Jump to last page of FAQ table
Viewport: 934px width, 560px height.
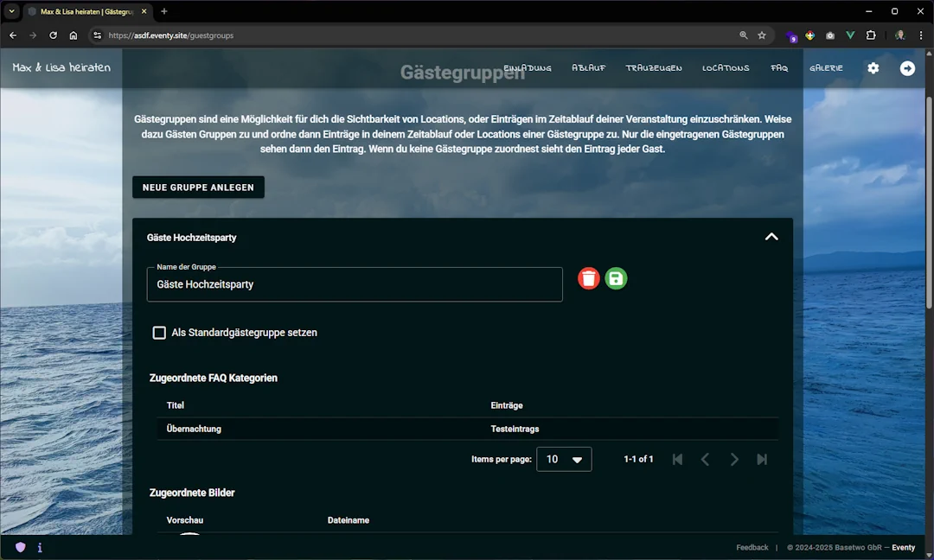(x=762, y=460)
